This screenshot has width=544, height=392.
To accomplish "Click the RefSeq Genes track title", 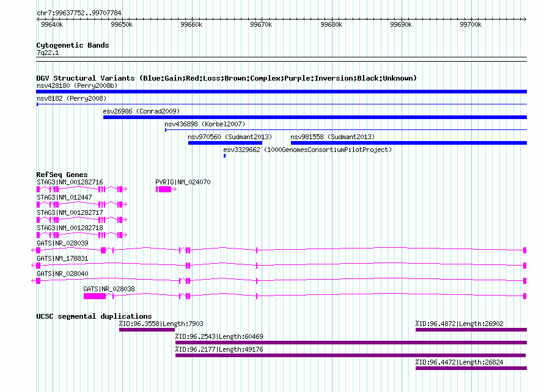I will tap(62, 175).
